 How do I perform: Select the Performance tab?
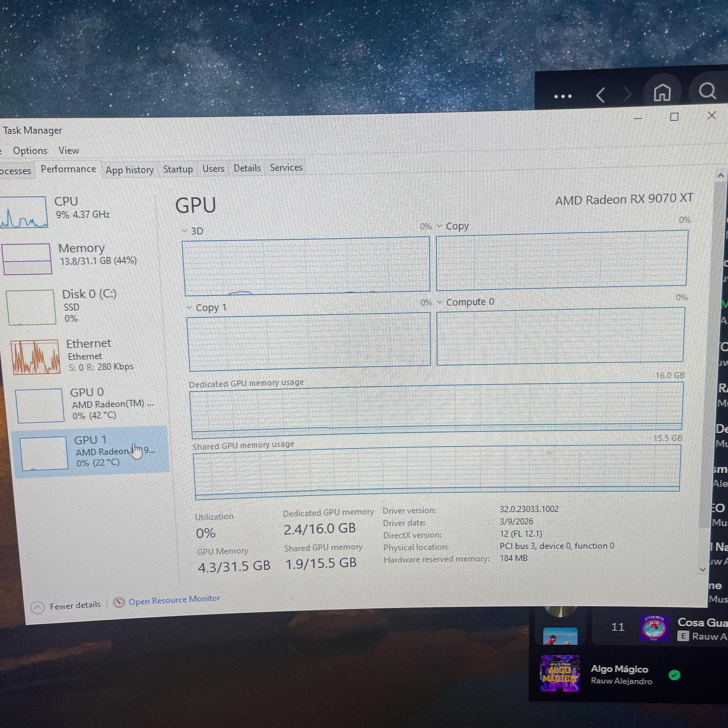point(68,169)
